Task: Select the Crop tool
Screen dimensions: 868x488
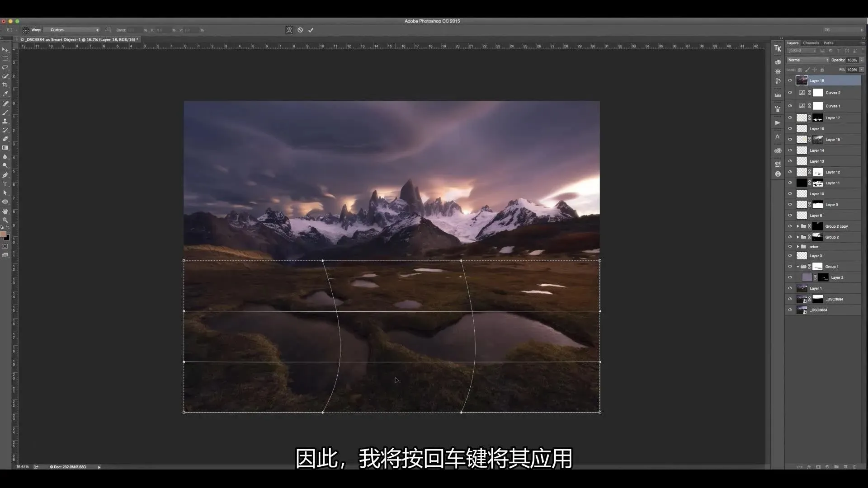Action: [x=5, y=85]
